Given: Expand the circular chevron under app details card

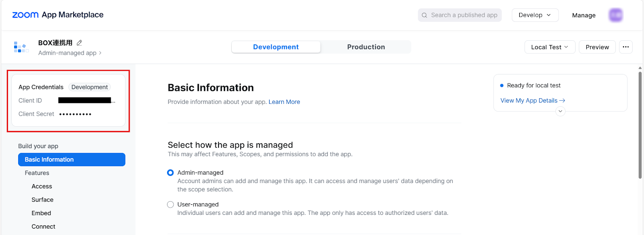Looking at the screenshot, I should click(x=560, y=111).
